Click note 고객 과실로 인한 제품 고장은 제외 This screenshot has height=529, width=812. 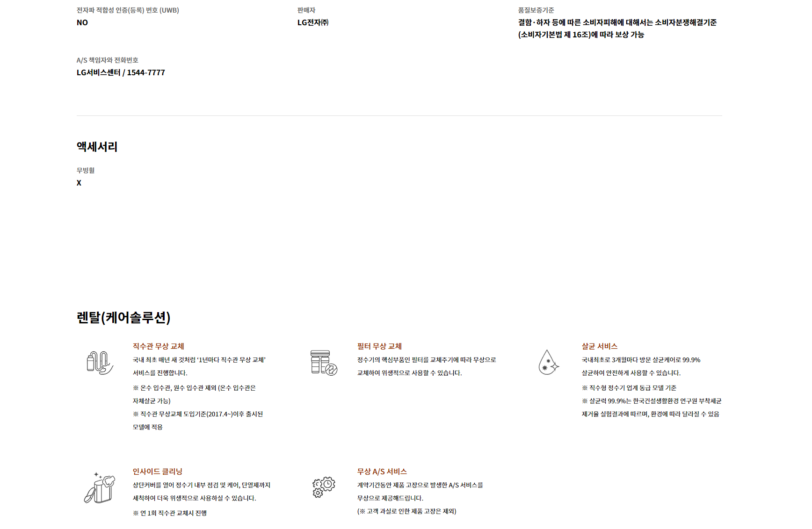406,511
